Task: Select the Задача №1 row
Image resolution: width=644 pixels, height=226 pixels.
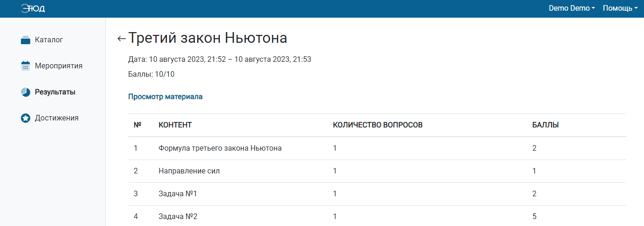Action: 377,194
